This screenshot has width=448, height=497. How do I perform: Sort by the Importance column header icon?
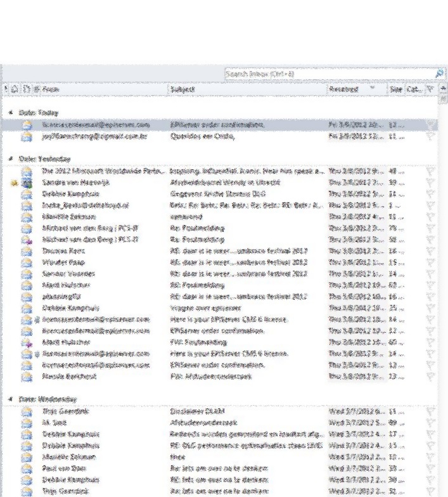6,89
